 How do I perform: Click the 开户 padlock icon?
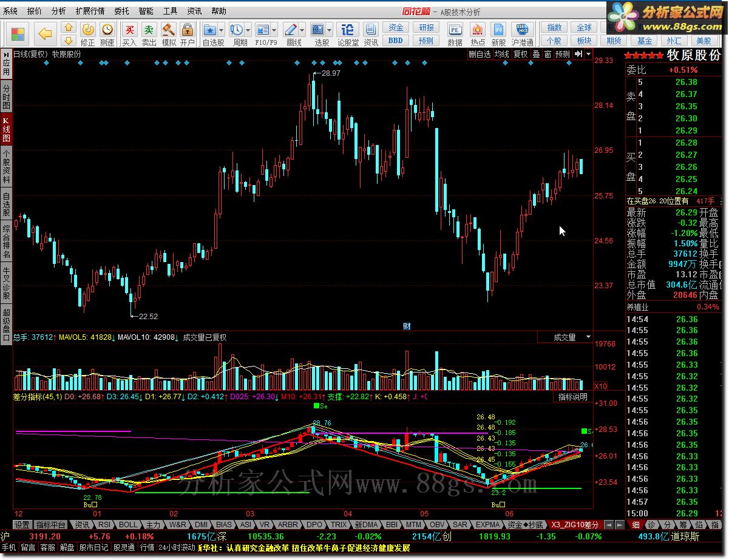(x=187, y=29)
